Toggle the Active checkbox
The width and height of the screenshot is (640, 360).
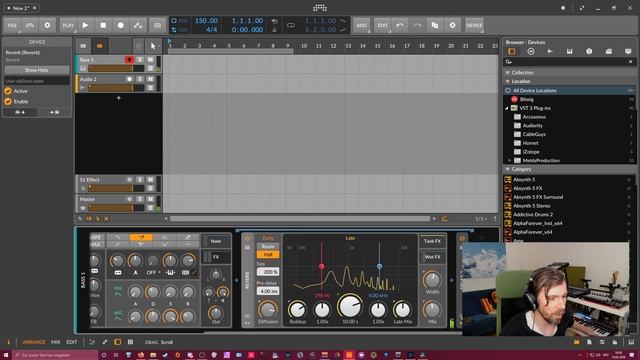8,91
